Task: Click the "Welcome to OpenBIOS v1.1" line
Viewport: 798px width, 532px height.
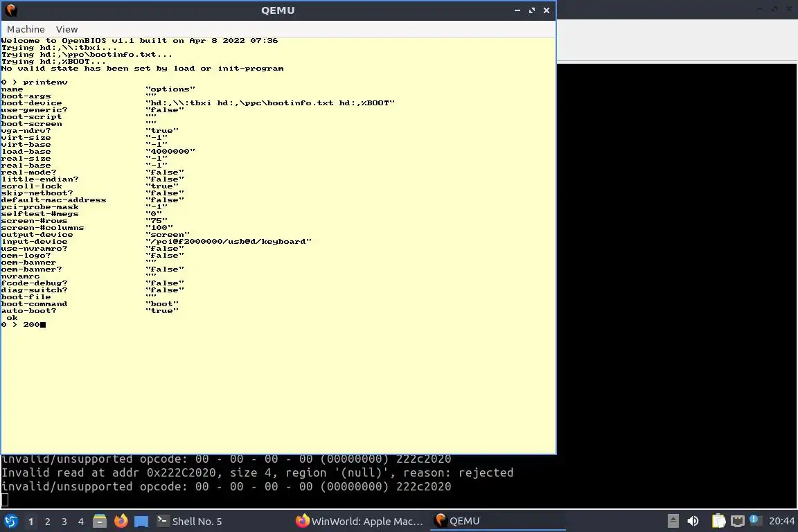Action: (x=139, y=41)
